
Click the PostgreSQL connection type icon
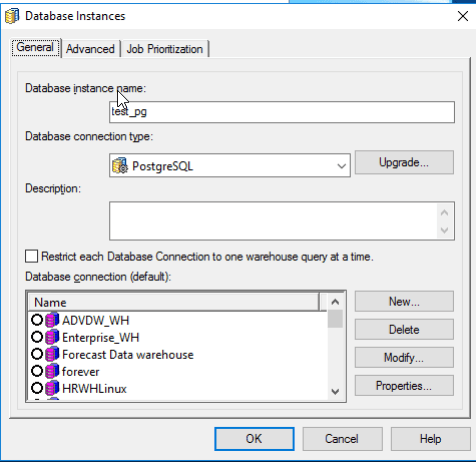tap(120, 165)
